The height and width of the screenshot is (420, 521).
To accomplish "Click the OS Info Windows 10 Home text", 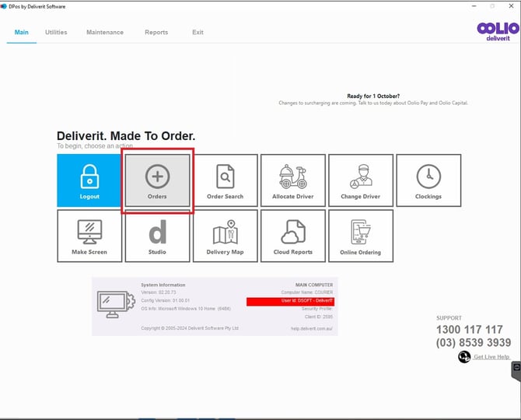I will [186, 309].
